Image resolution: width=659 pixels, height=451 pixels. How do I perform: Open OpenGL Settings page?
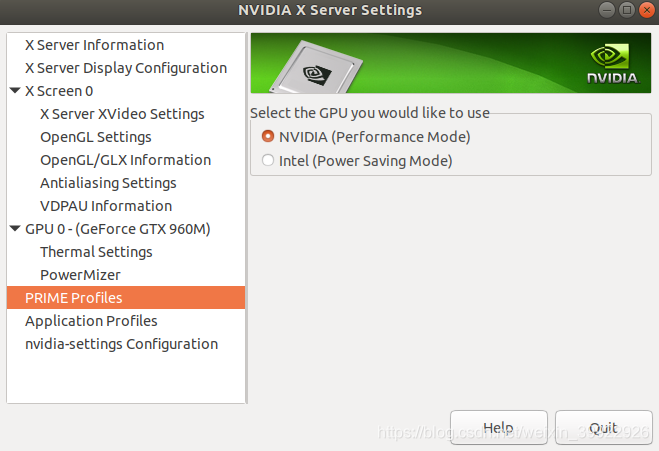click(96, 137)
